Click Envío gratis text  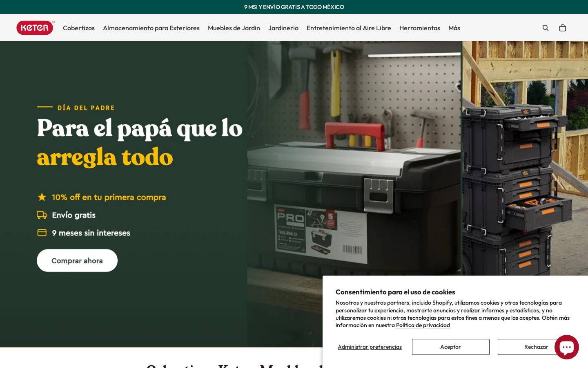coord(73,215)
